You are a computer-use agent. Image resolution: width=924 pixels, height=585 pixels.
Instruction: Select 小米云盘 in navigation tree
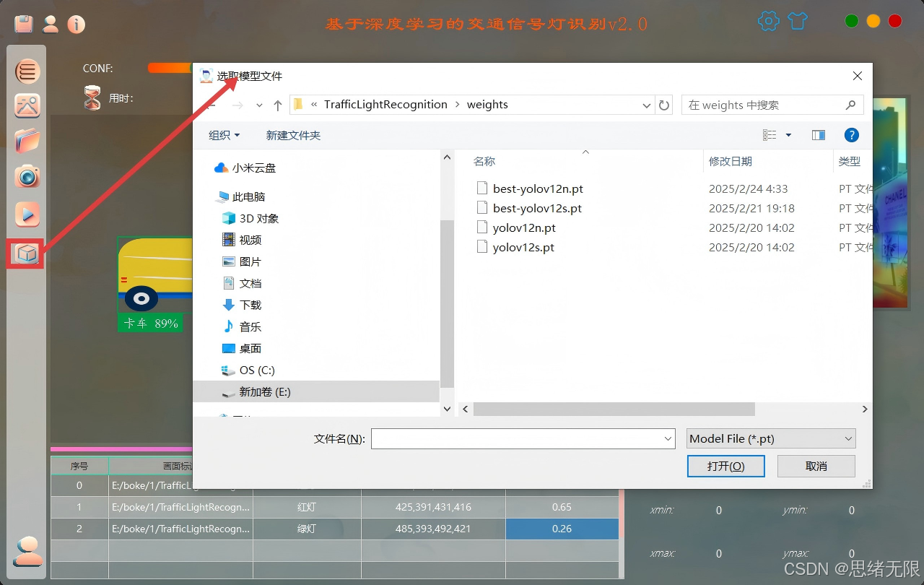point(245,168)
